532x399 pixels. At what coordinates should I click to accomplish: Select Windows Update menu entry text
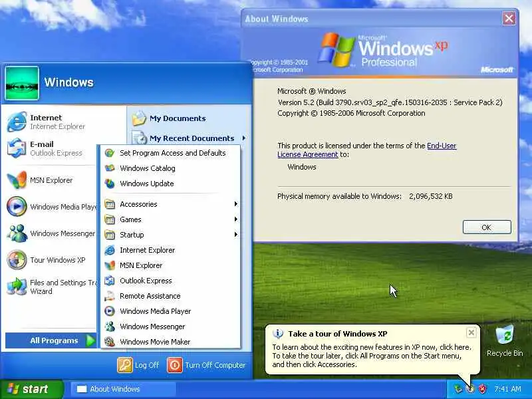coord(147,184)
